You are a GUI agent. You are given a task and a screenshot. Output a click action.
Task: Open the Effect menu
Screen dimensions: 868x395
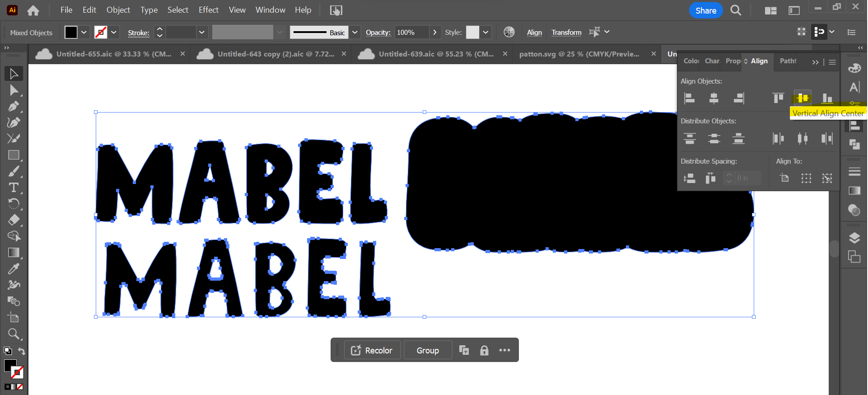(x=208, y=10)
